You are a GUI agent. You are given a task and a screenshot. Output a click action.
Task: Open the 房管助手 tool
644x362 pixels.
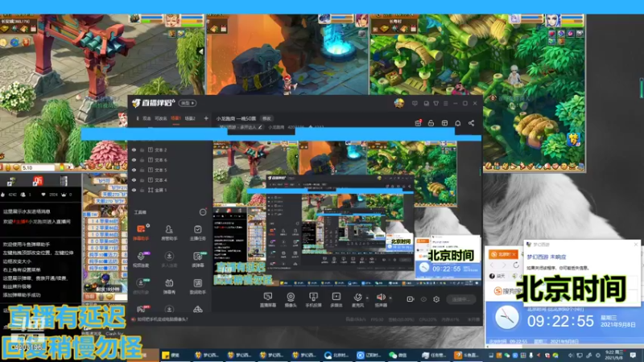tap(169, 232)
